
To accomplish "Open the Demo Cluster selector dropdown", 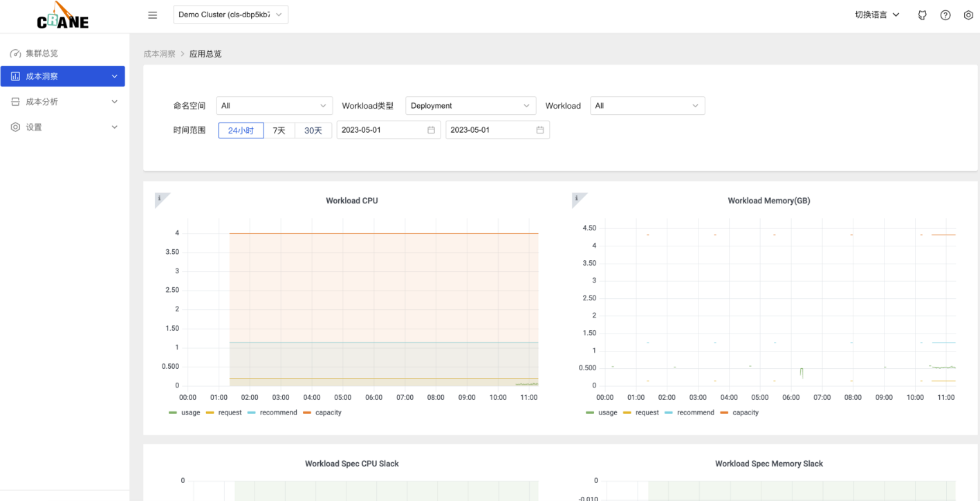I will pyautogui.click(x=230, y=15).
